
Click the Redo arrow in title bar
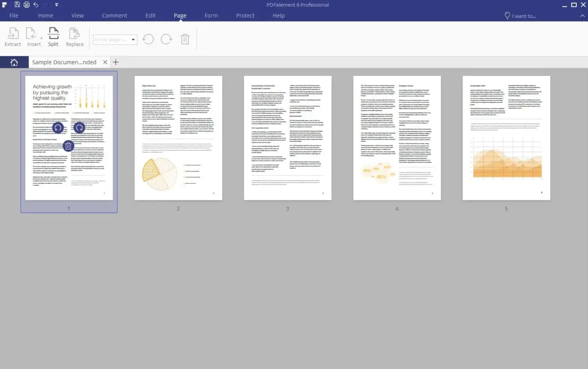[x=46, y=5]
